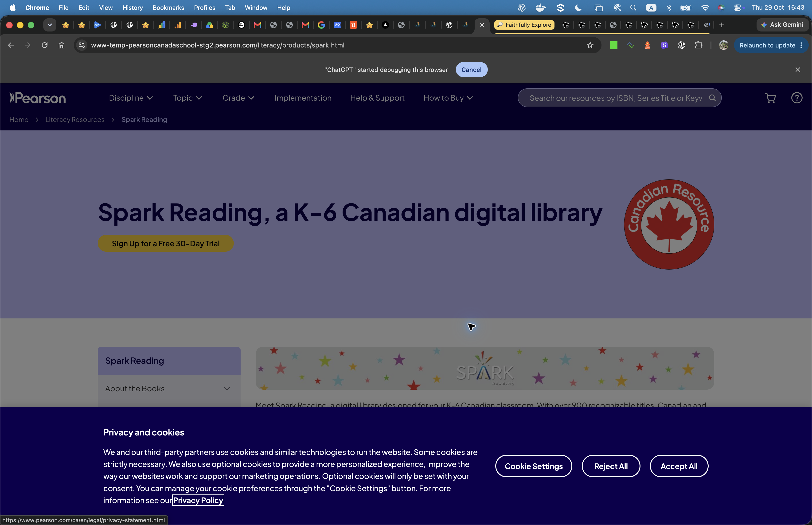Click the Bluetooth menu bar icon
812x525 pixels.
pyautogui.click(x=669, y=8)
